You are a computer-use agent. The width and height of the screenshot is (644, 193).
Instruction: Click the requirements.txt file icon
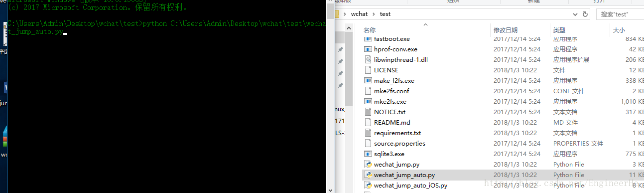368,133
